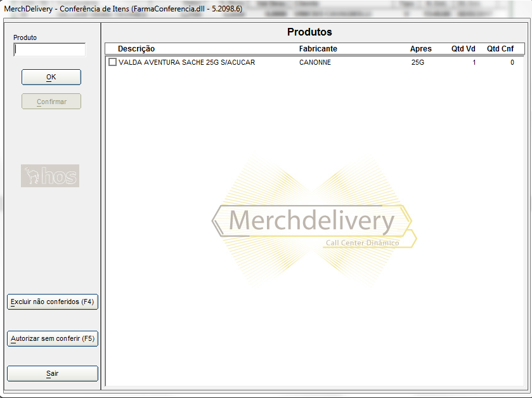The width and height of the screenshot is (532, 398).
Task: Click the Qtd Vd value 1
Action: click(474, 62)
